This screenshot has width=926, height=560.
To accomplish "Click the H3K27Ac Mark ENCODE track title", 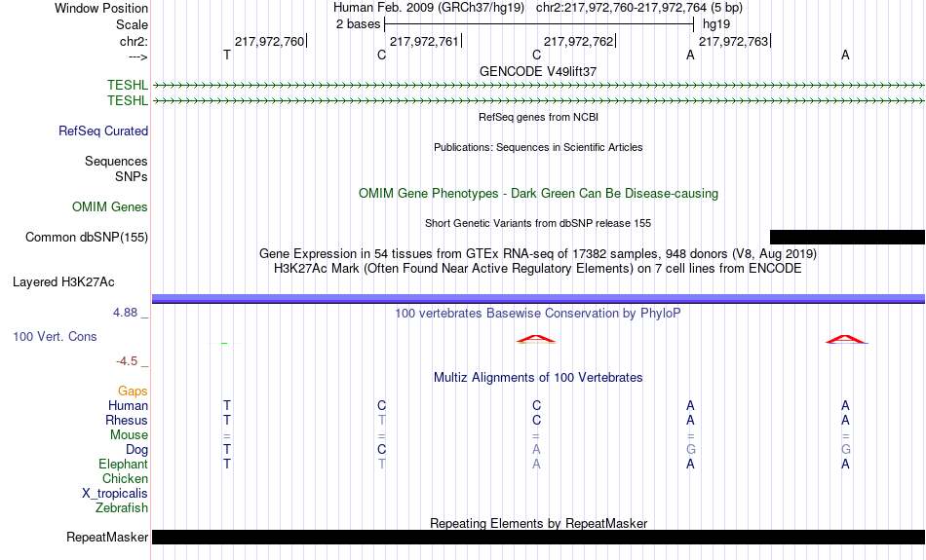I will click(538, 269).
